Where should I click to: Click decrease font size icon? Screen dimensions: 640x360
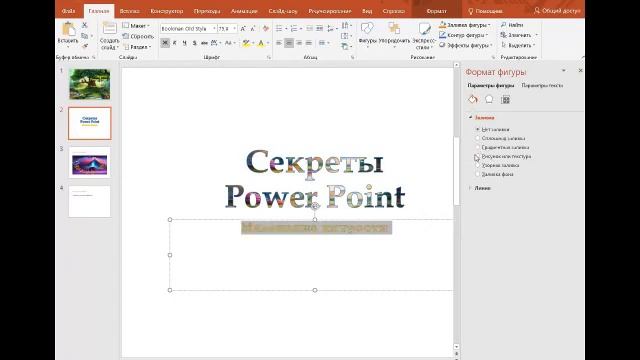tap(253, 29)
